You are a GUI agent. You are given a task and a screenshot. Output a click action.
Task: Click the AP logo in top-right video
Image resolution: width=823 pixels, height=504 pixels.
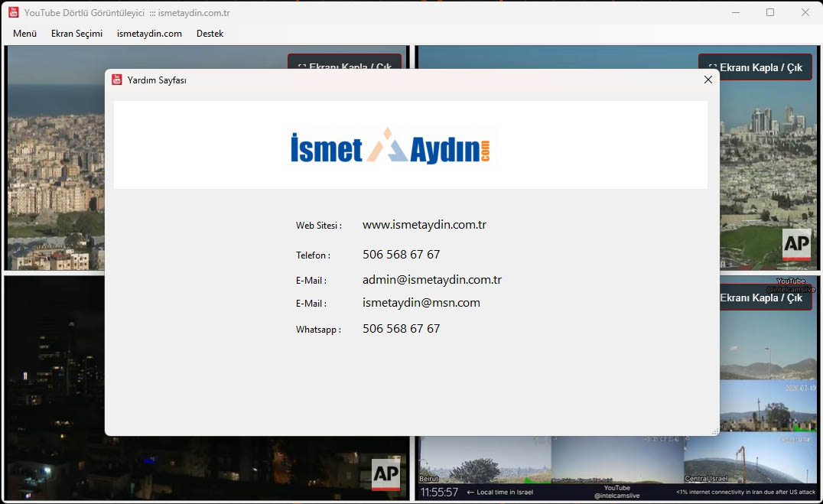coord(796,244)
